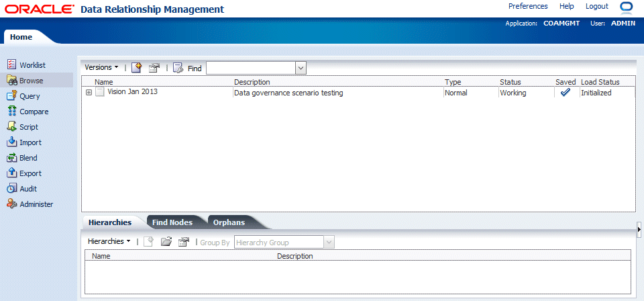Click the 'Normal' type cell

click(456, 93)
